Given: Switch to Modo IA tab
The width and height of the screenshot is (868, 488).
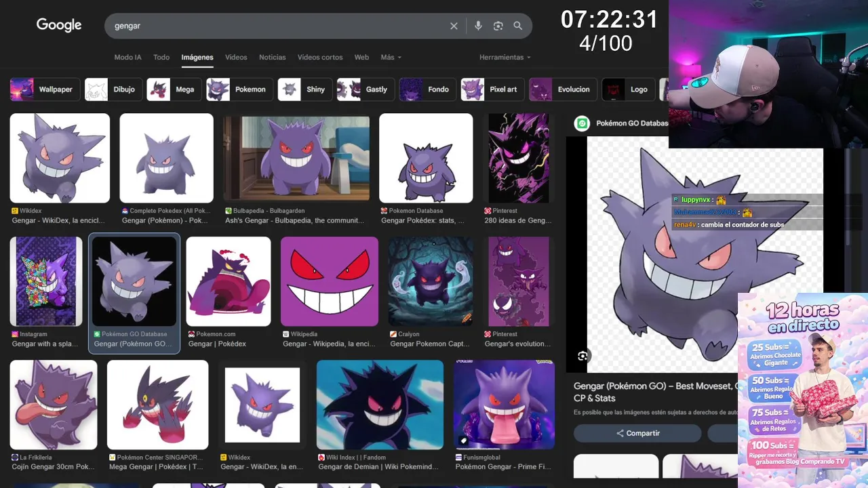Looking at the screenshot, I should click(127, 58).
